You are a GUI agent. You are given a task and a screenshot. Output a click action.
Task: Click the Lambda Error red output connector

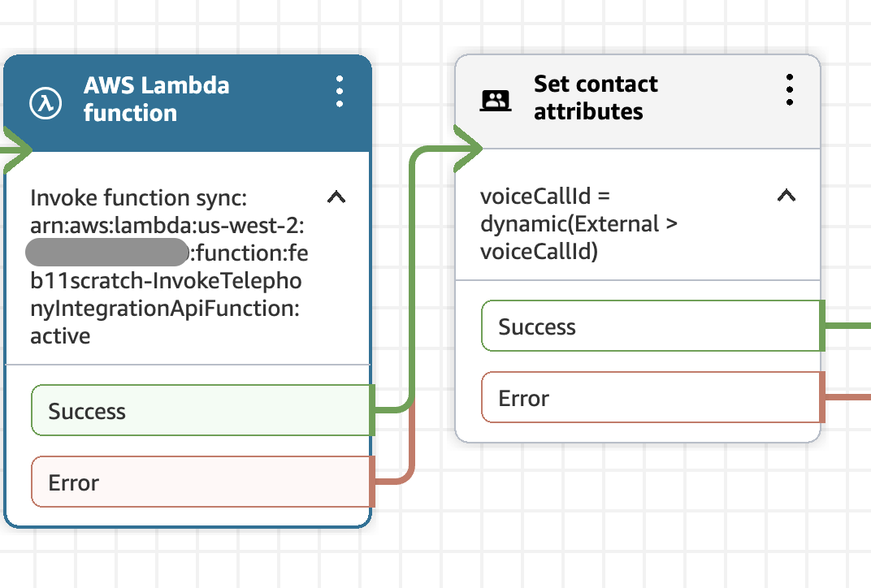pyautogui.click(x=372, y=482)
